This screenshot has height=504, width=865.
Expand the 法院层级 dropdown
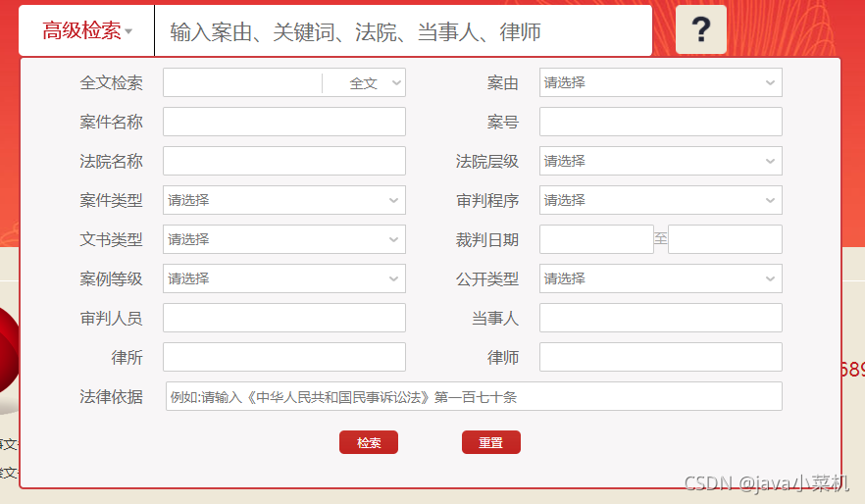pyautogui.click(x=660, y=161)
